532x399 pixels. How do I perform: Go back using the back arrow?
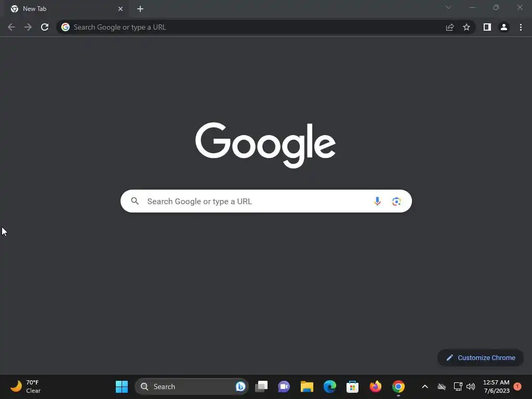[11, 27]
